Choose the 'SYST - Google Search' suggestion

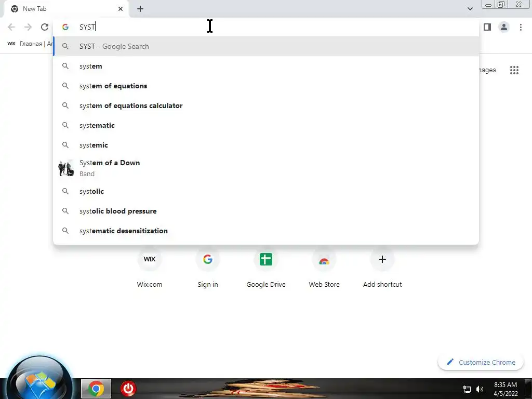266,46
